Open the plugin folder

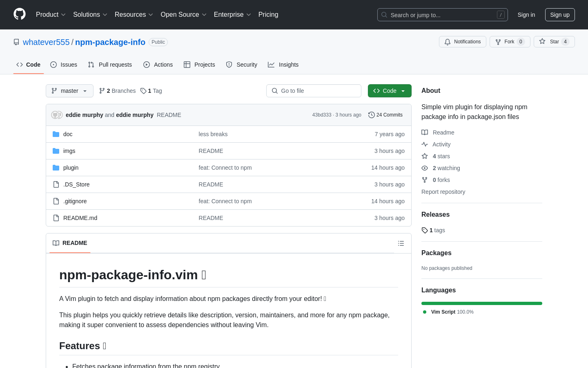click(x=71, y=168)
